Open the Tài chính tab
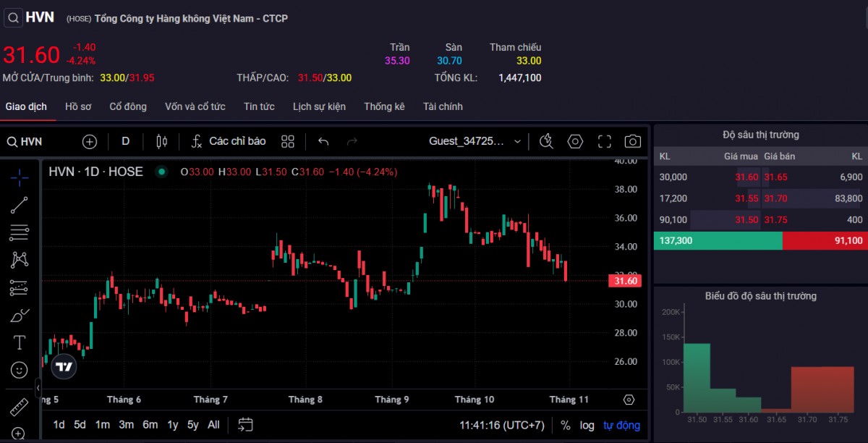 click(443, 106)
